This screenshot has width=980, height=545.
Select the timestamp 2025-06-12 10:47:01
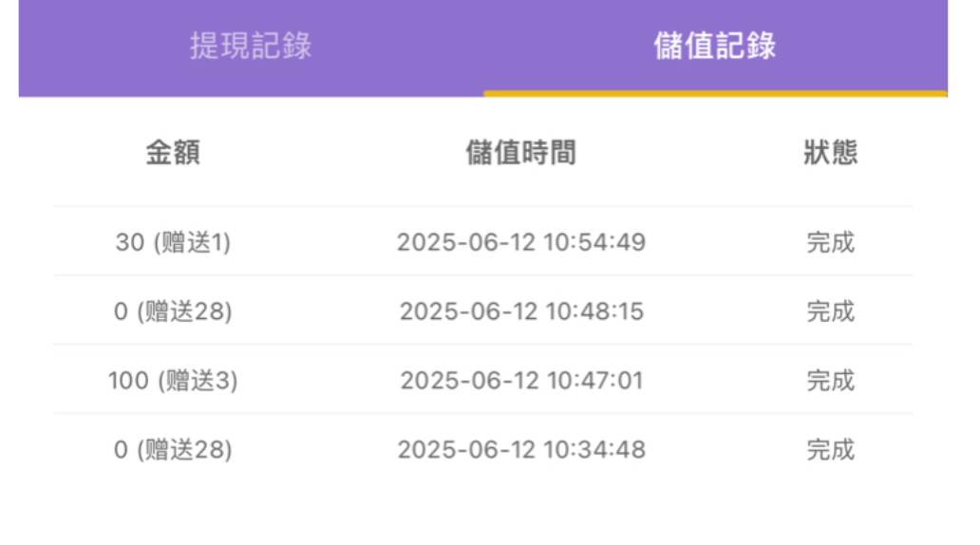click(x=520, y=381)
